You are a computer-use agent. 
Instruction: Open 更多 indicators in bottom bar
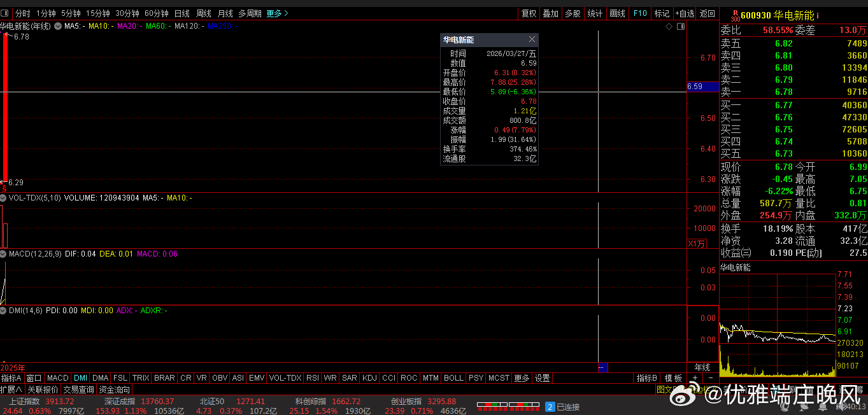[522, 378]
